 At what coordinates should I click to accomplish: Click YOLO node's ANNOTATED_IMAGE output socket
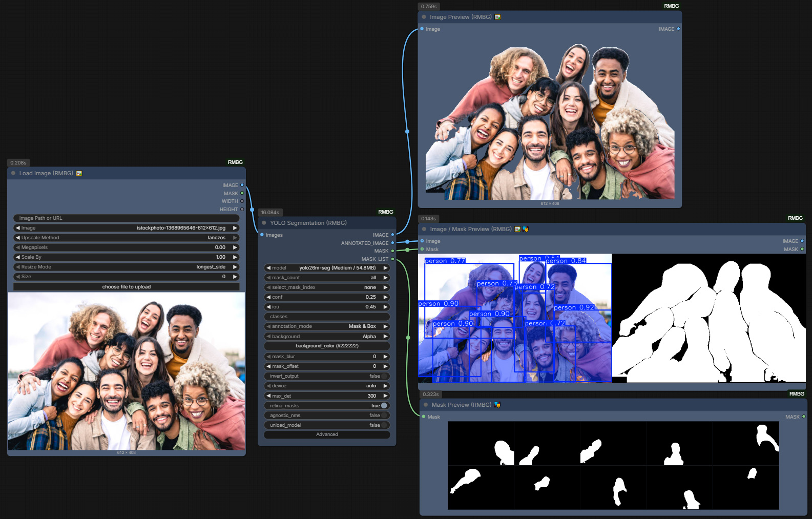pyautogui.click(x=393, y=243)
